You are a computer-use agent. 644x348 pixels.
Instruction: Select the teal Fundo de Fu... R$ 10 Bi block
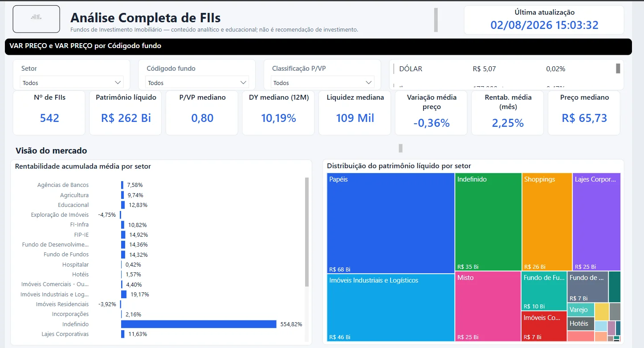pos(544,291)
